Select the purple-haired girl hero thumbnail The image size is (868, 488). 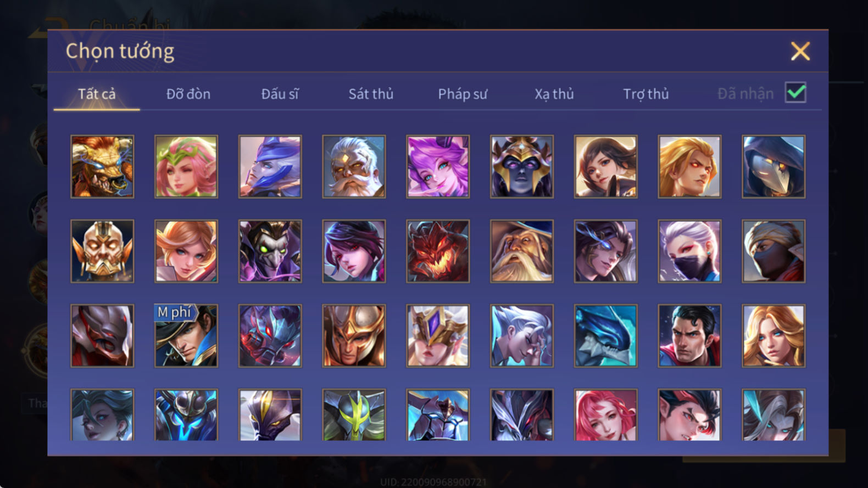coord(438,167)
